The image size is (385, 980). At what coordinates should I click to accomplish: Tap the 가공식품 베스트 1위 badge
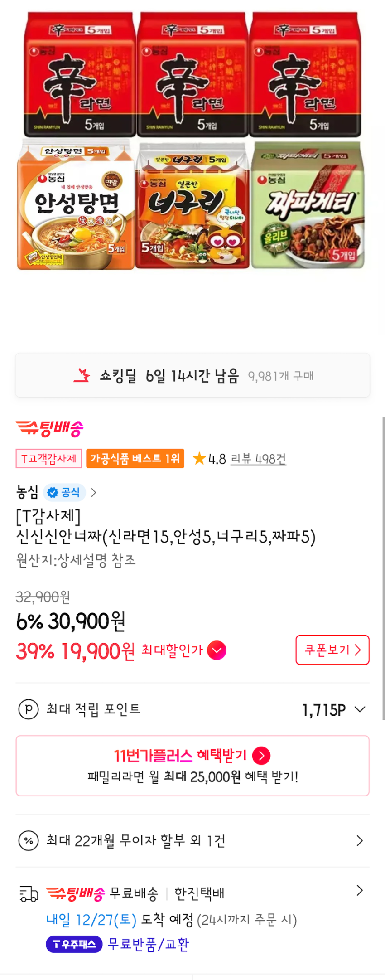coord(135,459)
